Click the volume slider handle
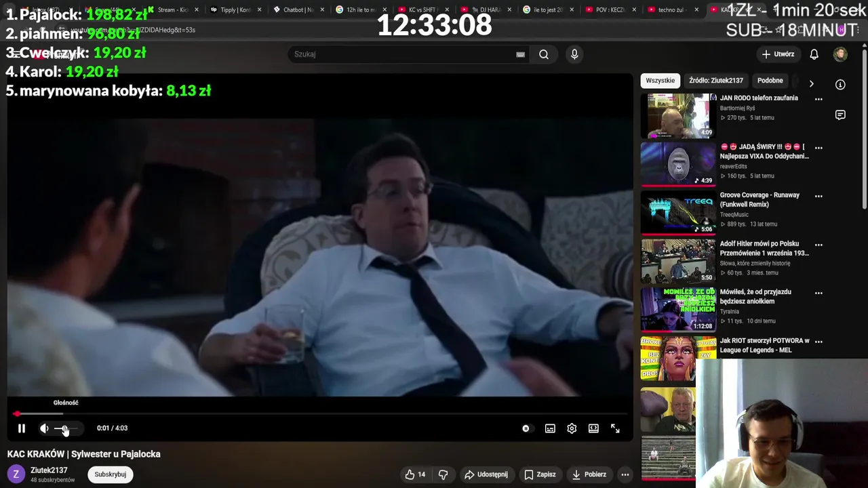 point(64,428)
